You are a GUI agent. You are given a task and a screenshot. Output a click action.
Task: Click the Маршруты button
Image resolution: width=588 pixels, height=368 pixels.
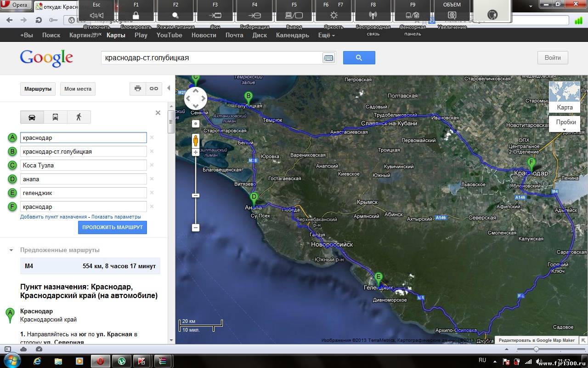pyautogui.click(x=38, y=89)
